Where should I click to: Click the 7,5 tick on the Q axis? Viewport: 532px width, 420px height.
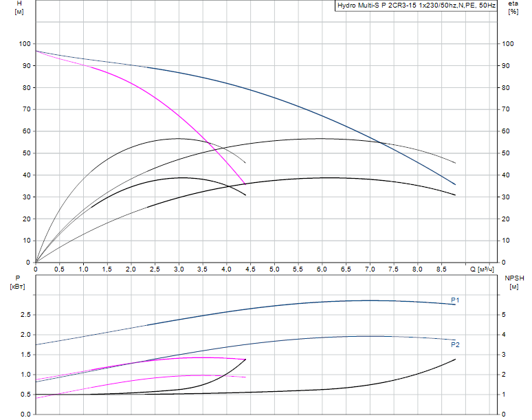point(393,269)
